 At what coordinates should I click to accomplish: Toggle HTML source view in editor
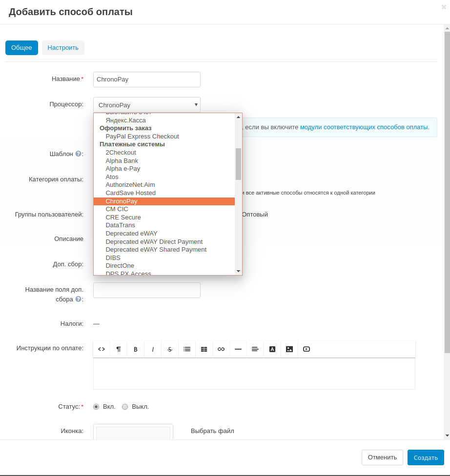pyautogui.click(x=102, y=349)
